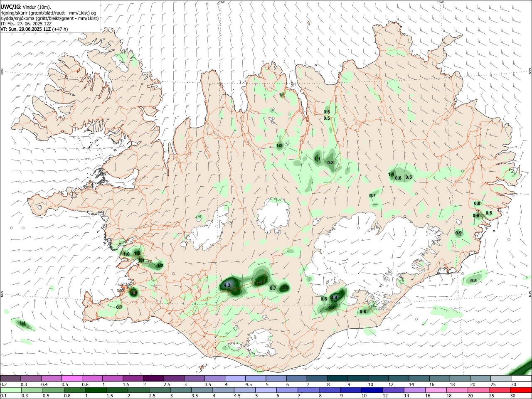This screenshot has height=399, width=532.
Task: Select the light pink swatch above bottom-row 16
Action: coord(435,390)
